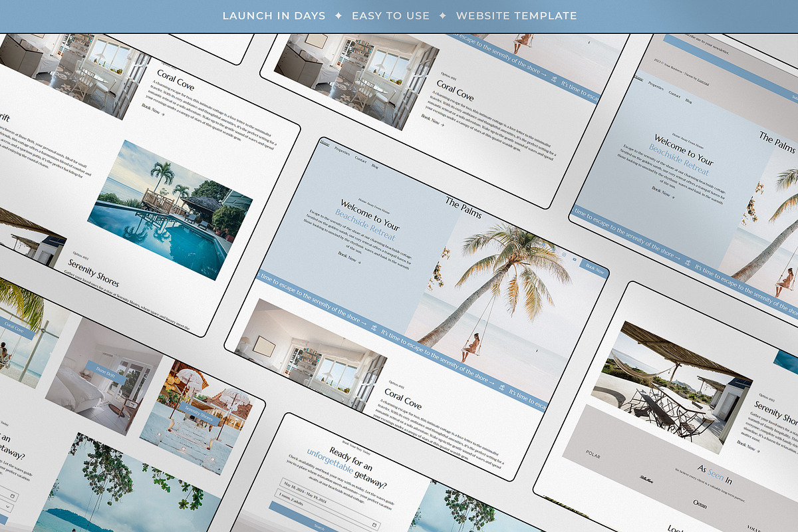Click 'WEBSITE TEMPLATE' text in top banner

[517, 15]
